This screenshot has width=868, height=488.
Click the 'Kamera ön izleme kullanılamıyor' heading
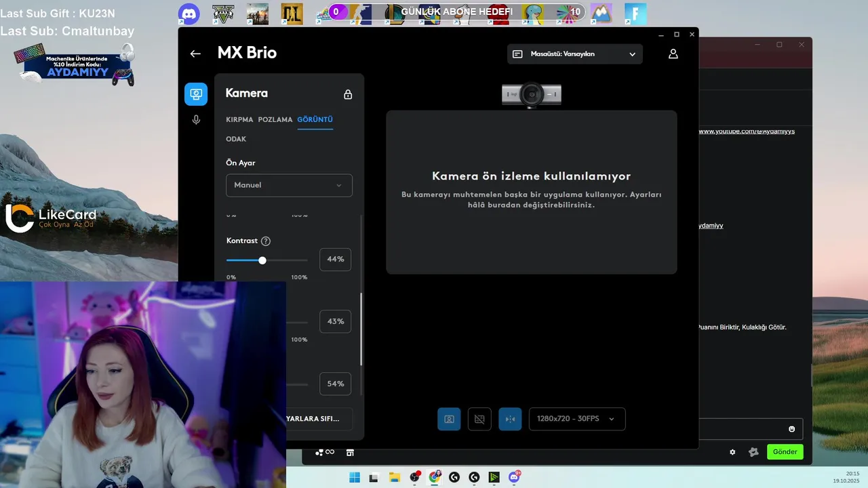(x=532, y=176)
